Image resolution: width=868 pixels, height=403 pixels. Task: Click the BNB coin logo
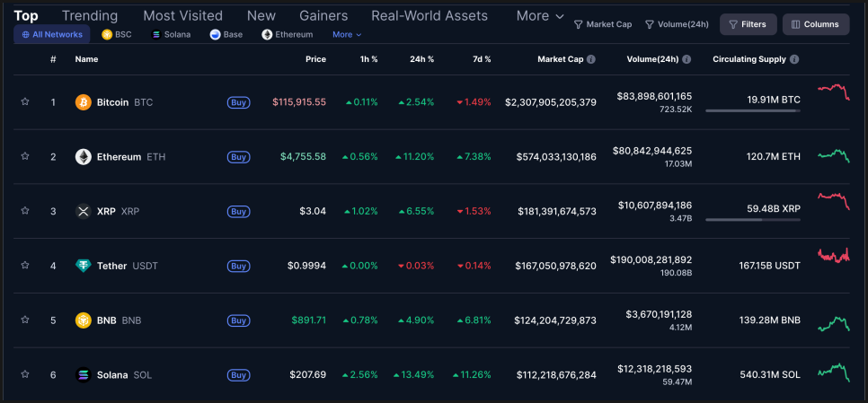[x=83, y=320]
